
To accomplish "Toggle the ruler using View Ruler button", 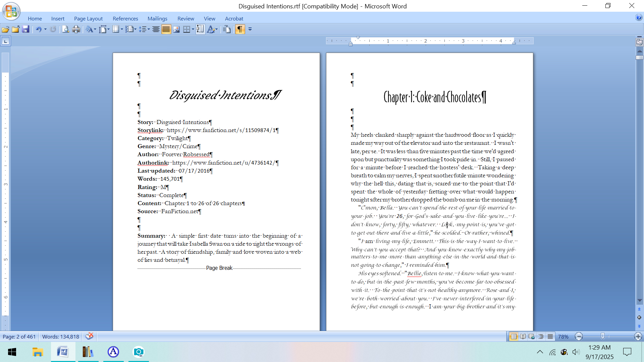I will [x=639, y=42].
